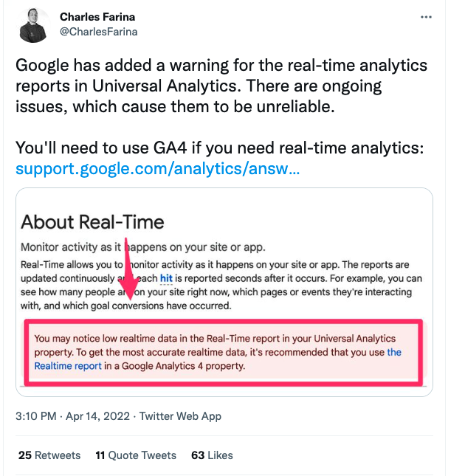The width and height of the screenshot is (465, 476).
Task: Show the 11 Quote Tweets
Action: pos(135,455)
